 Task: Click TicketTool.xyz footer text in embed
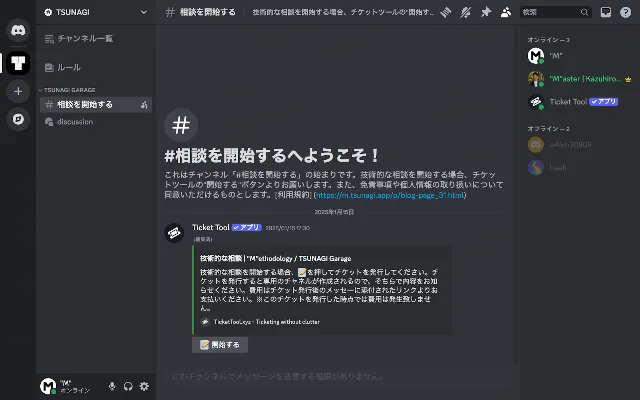point(267,322)
